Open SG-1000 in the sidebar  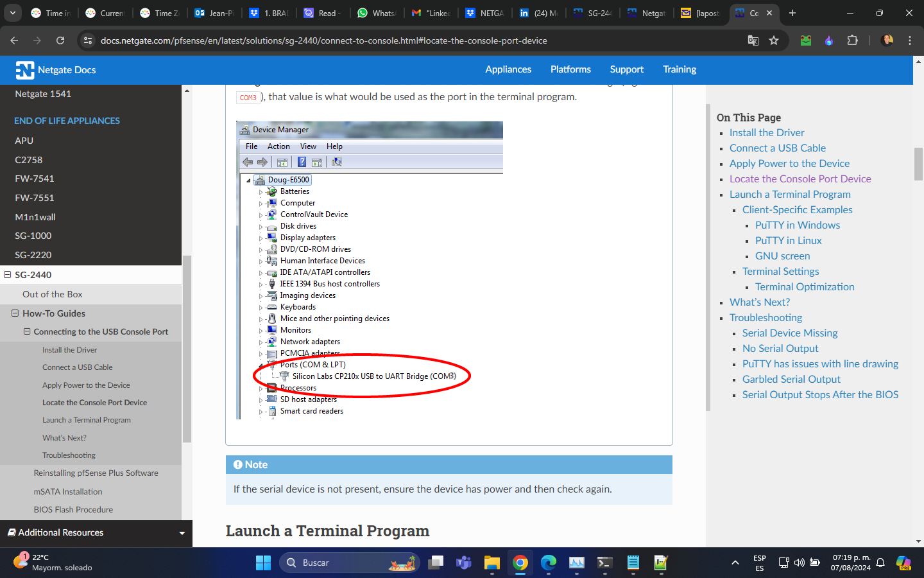33,236
